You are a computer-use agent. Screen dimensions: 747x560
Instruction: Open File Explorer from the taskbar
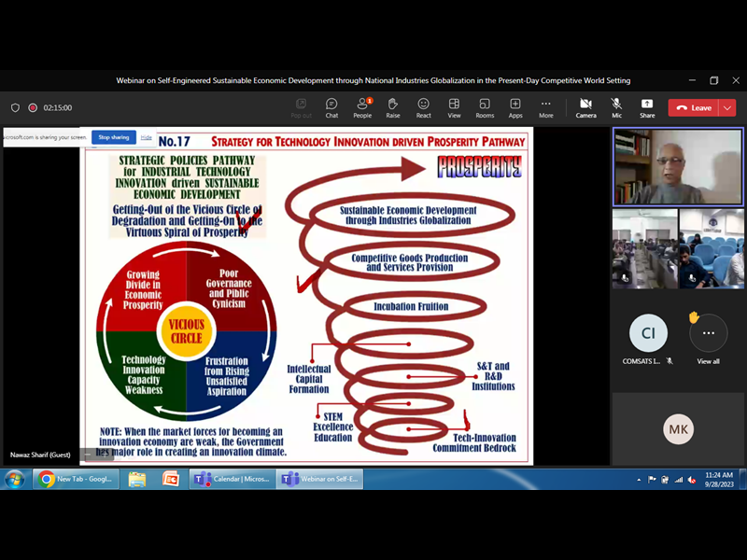(137, 479)
